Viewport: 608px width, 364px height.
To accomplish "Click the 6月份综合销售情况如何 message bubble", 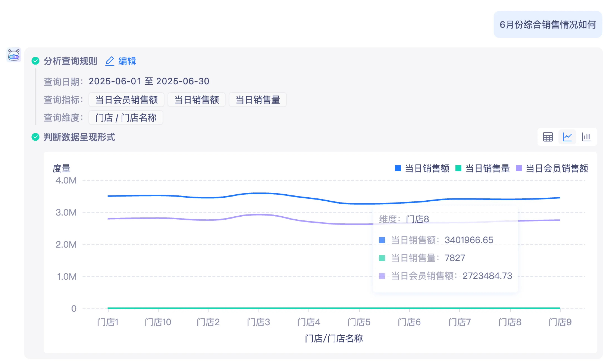I will click(x=547, y=25).
